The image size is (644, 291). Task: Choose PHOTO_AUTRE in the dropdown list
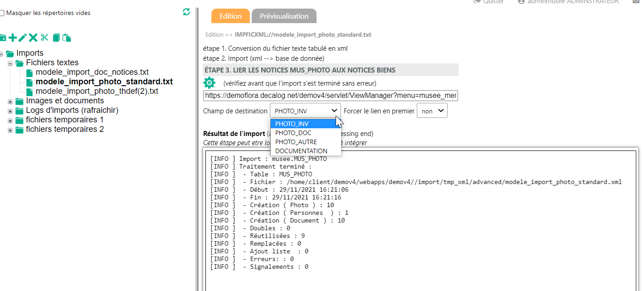306,142
